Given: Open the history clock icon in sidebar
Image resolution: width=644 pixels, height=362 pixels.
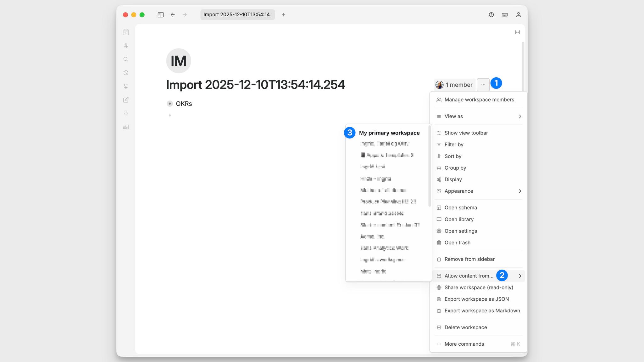Looking at the screenshot, I should [x=126, y=73].
